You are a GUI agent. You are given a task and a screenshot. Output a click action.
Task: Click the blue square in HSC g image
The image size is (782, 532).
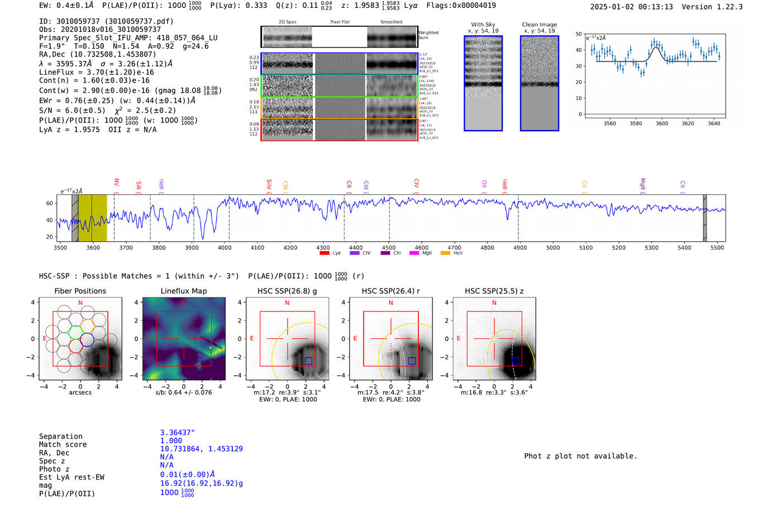(x=308, y=361)
